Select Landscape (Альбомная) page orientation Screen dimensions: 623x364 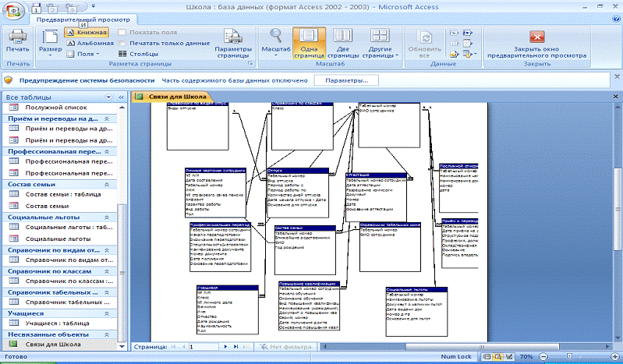coord(89,44)
